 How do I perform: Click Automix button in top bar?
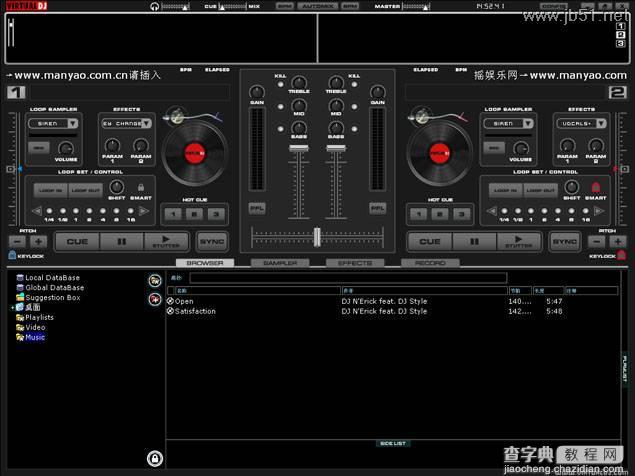[318, 6]
